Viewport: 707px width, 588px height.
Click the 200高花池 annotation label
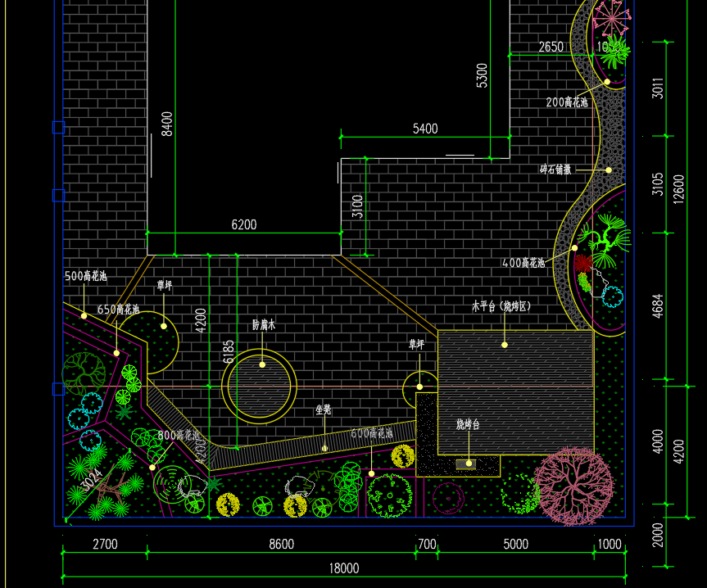coord(567,102)
